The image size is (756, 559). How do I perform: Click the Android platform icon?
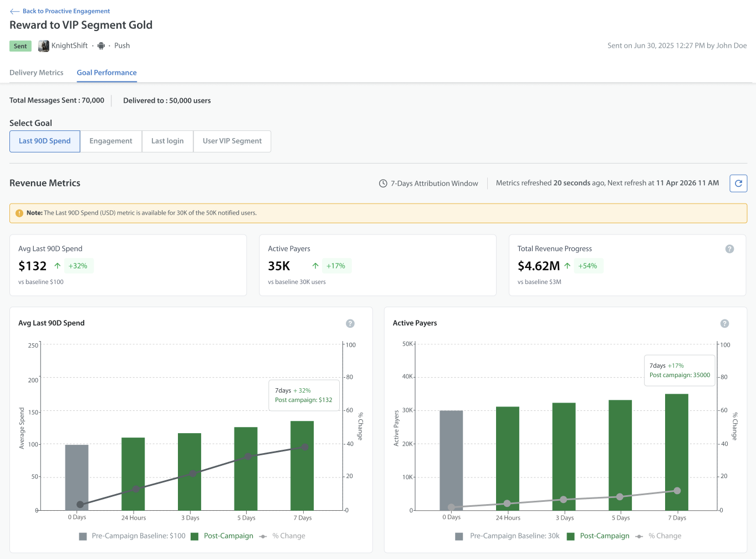101,46
